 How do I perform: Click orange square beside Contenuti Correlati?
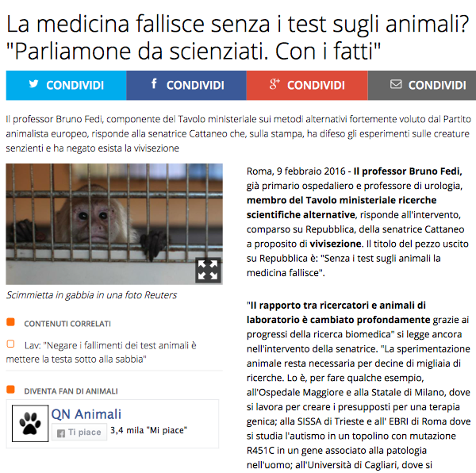coord(10,322)
